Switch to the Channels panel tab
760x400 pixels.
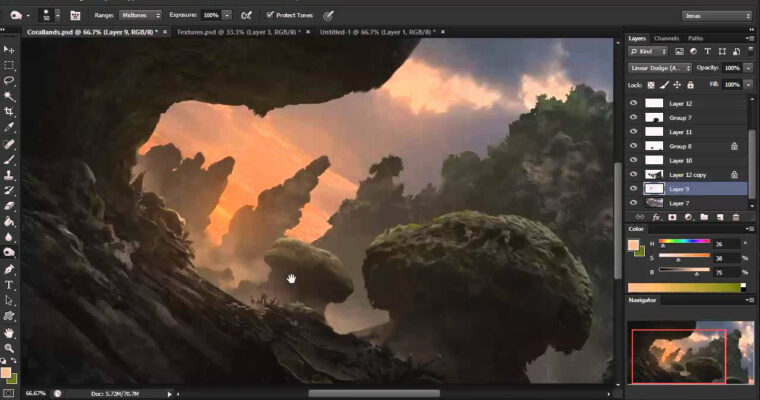(x=666, y=38)
